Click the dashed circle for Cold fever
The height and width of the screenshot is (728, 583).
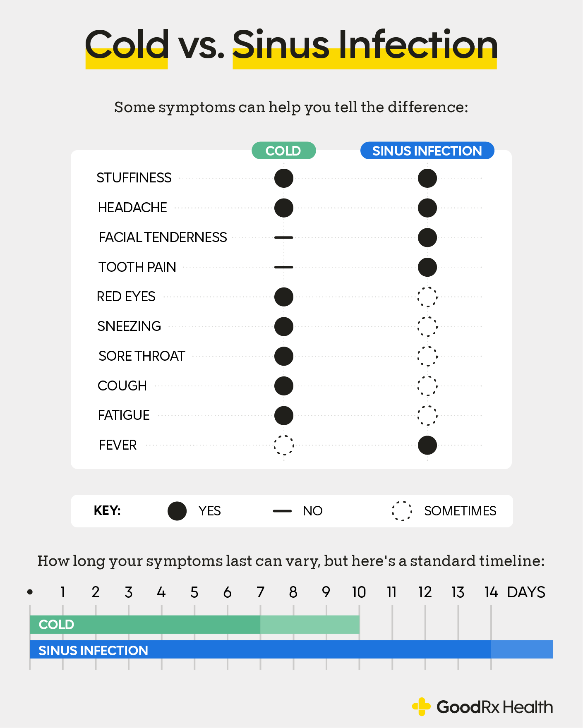284,445
